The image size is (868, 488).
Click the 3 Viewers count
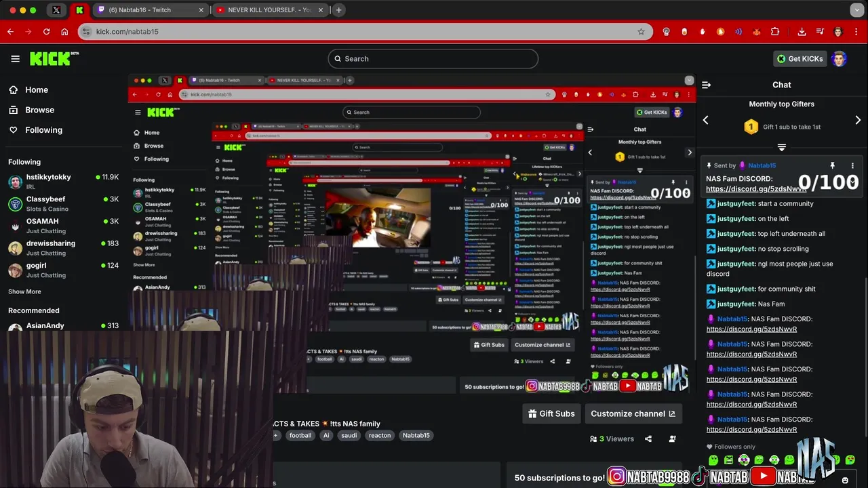point(612,439)
